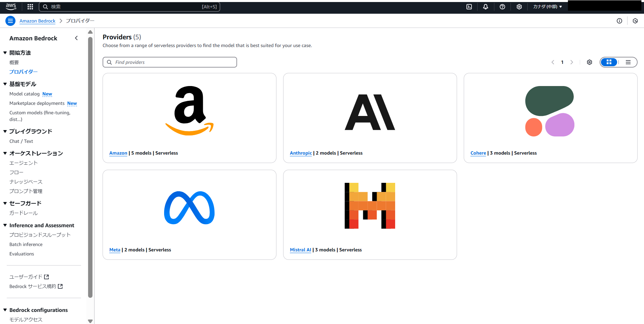The image size is (644, 324).
Task: Focus the AWS top search box
Action: (129, 7)
